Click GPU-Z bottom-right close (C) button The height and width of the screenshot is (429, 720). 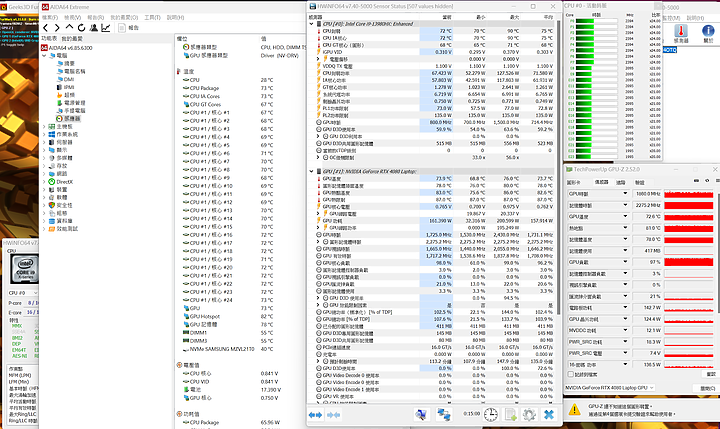708,388
